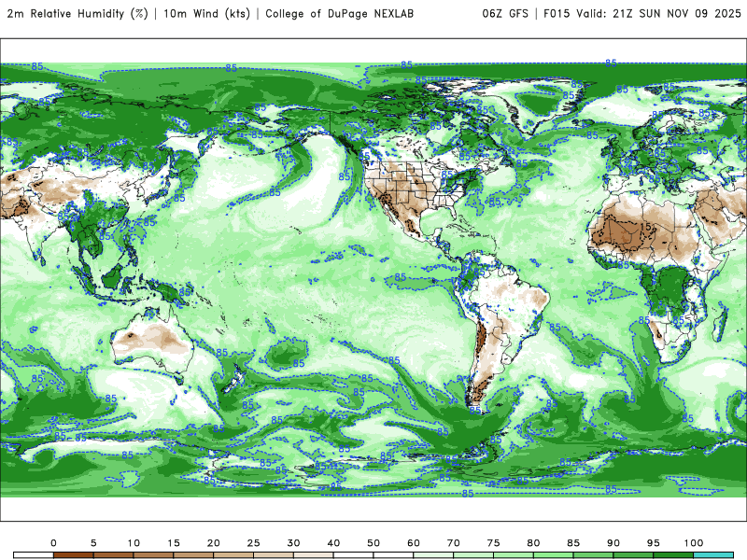Click the "College of DuPage NEXLAB" text
The width and height of the screenshot is (747, 560).
tap(339, 14)
